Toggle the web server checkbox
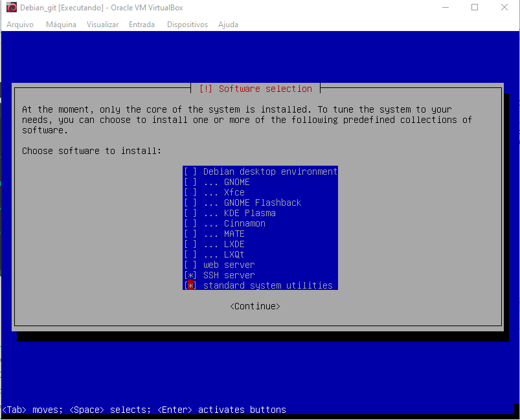The image size is (520, 420). pyautogui.click(x=190, y=265)
